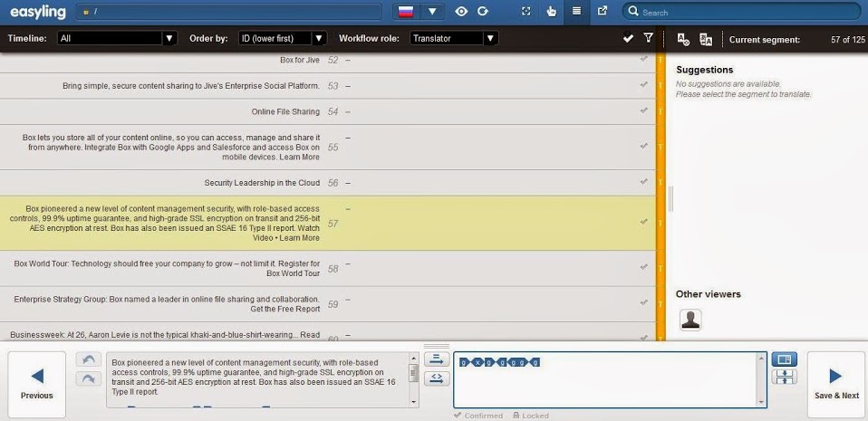The height and width of the screenshot is (421, 868).
Task: Select segment 52 'Box for Jive'
Action: pos(327,62)
